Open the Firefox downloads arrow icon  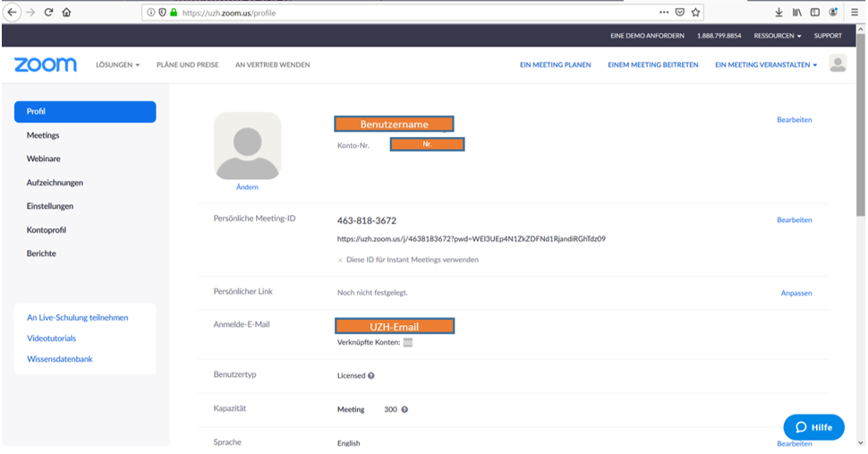pos(779,13)
